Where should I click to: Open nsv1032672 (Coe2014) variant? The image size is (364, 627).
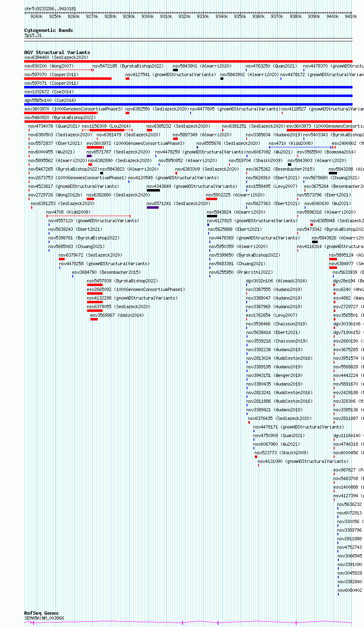(49, 92)
